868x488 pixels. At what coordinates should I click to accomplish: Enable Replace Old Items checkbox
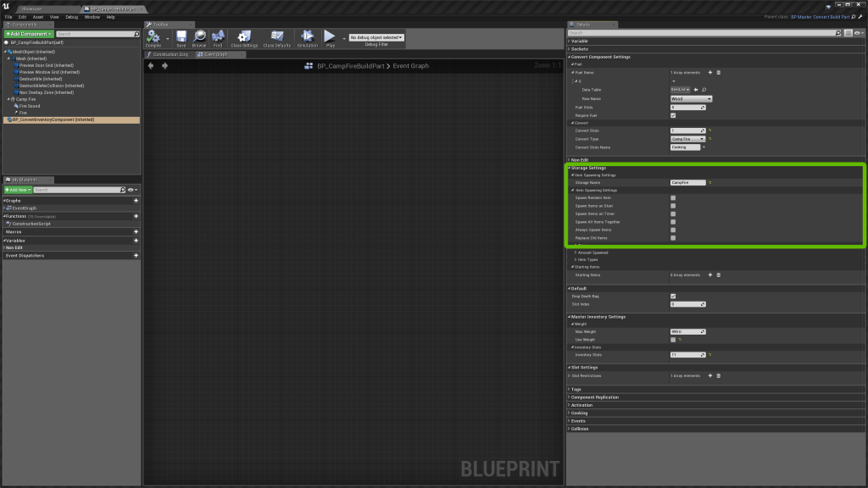[673, 238]
